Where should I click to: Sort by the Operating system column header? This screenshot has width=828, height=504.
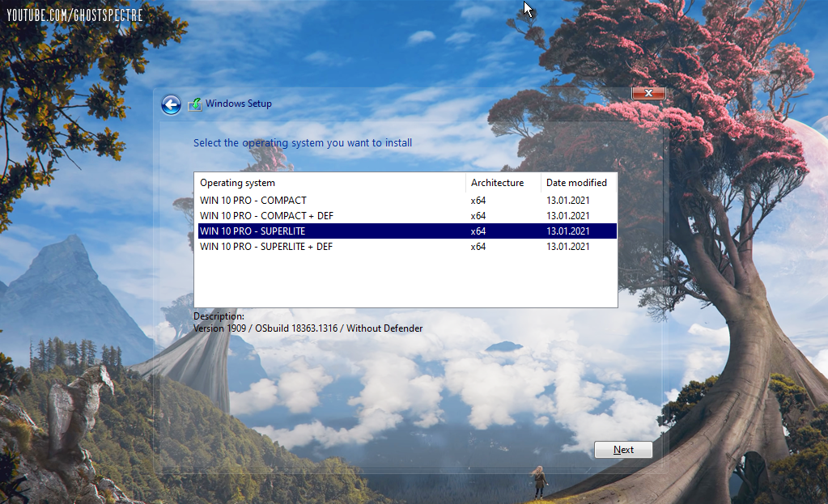click(x=331, y=183)
